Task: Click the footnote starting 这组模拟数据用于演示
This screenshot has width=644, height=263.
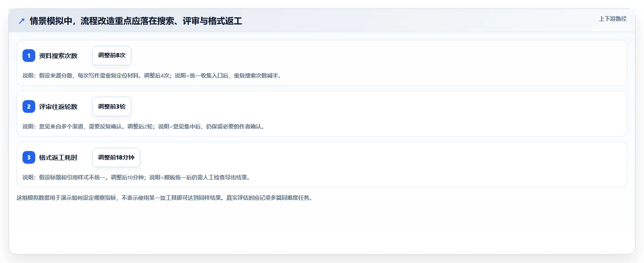Action: coord(164,198)
